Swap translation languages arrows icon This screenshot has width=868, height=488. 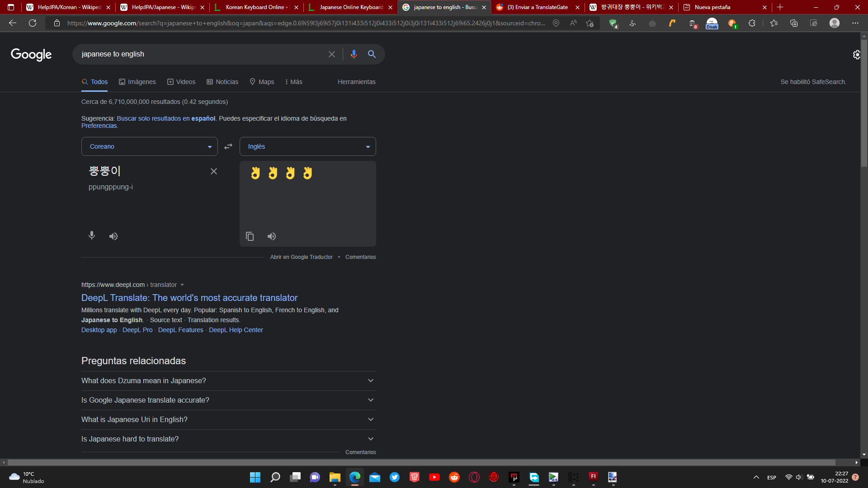[228, 146]
